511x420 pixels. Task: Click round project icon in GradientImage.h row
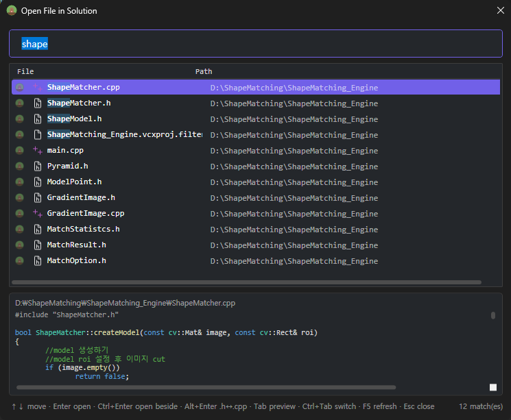coord(20,197)
